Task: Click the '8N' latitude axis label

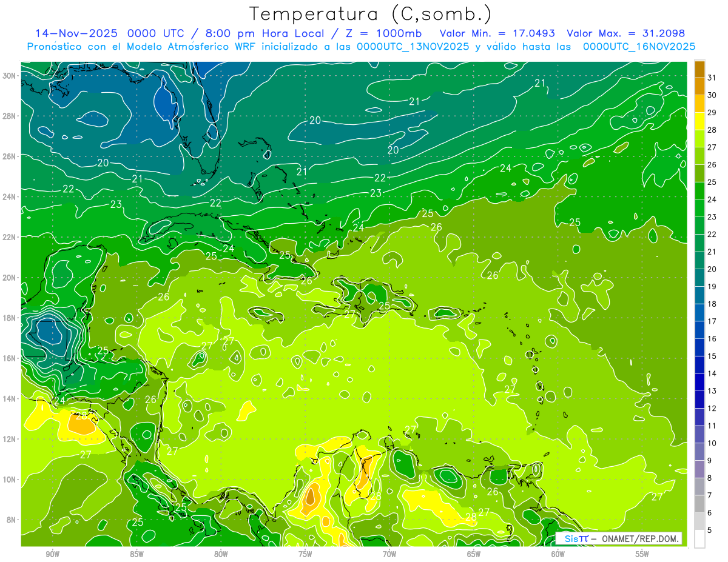Action: [12, 520]
